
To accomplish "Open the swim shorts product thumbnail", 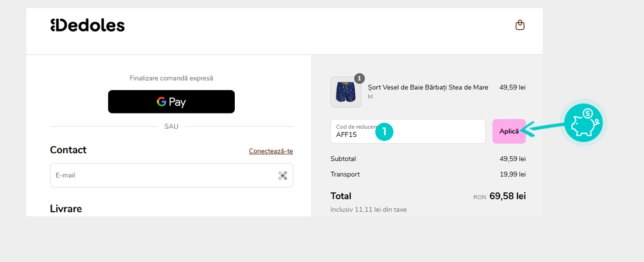I will 345,92.
